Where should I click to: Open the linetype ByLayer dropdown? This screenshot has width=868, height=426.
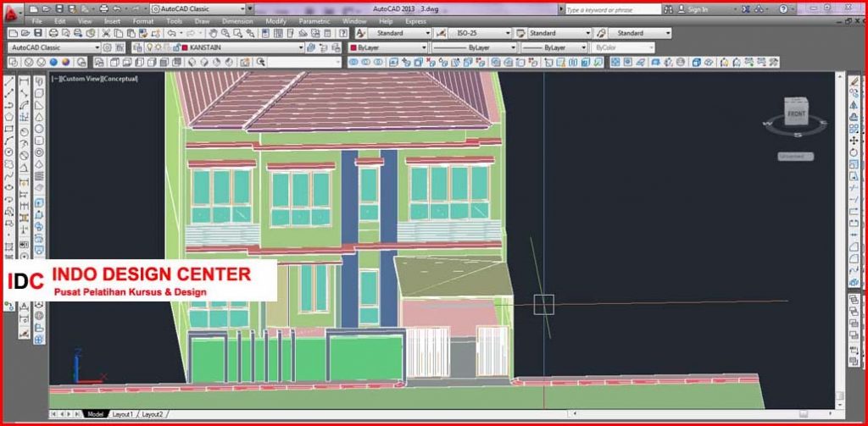(513, 47)
